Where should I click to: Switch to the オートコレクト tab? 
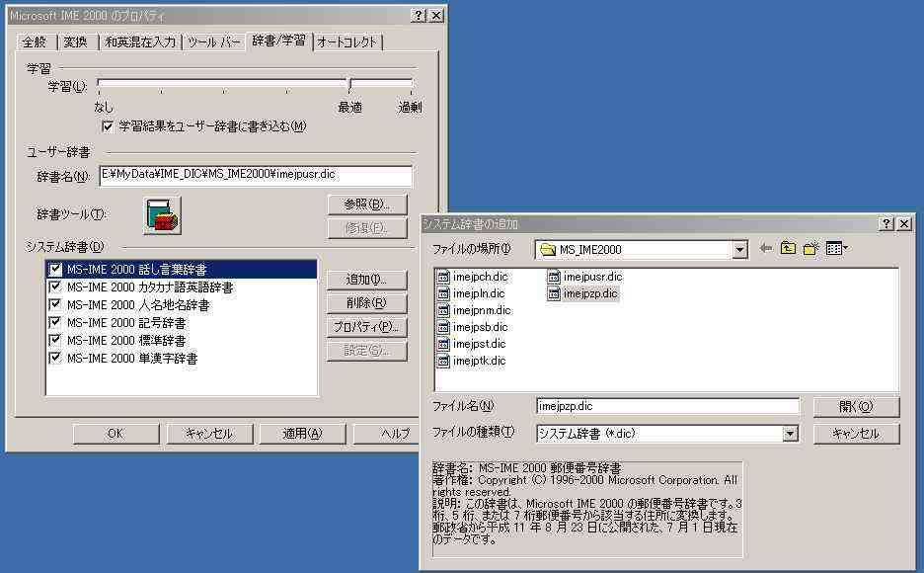tap(347, 42)
